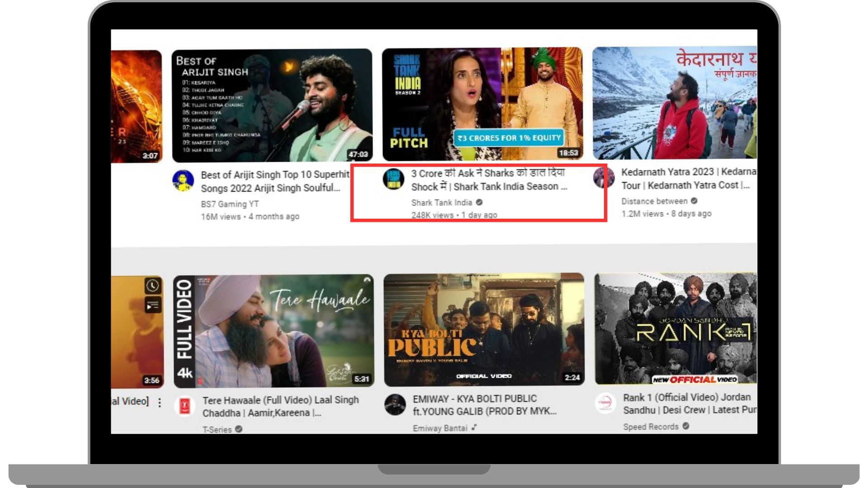Viewport: 868px width, 488px height.
Task: Add the video to the queue
Action: [153, 305]
